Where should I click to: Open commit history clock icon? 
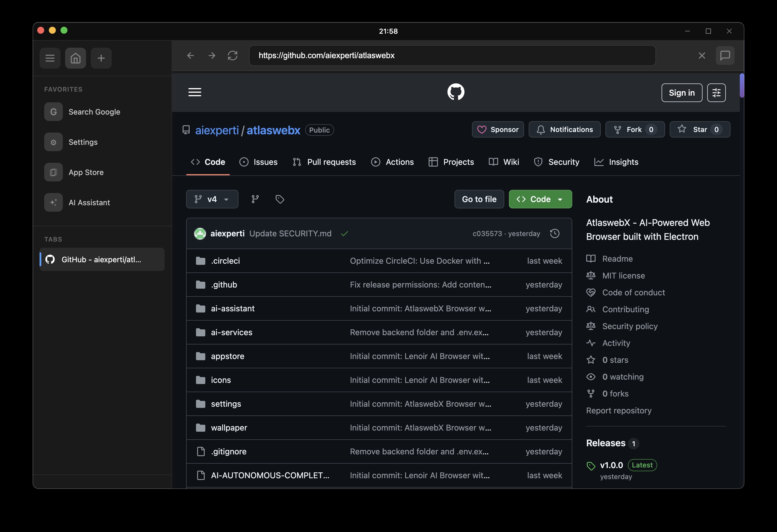(x=555, y=233)
